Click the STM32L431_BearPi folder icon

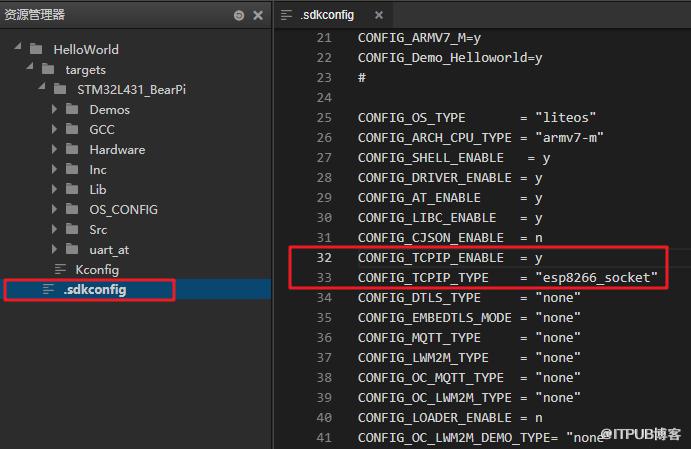tap(60, 89)
